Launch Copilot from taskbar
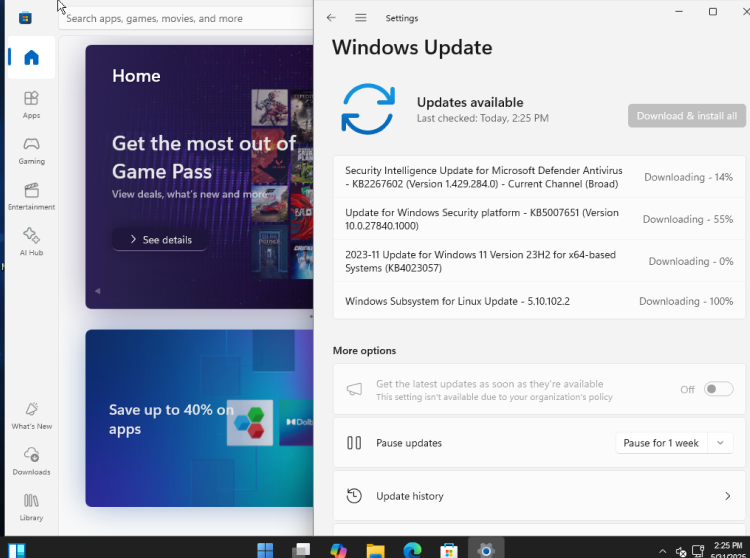Image resolution: width=750 pixels, height=558 pixels. 338,549
